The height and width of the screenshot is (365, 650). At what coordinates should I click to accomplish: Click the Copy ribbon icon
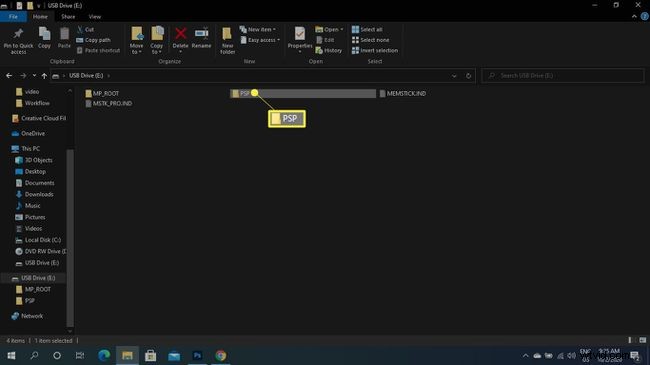pos(44,38)
